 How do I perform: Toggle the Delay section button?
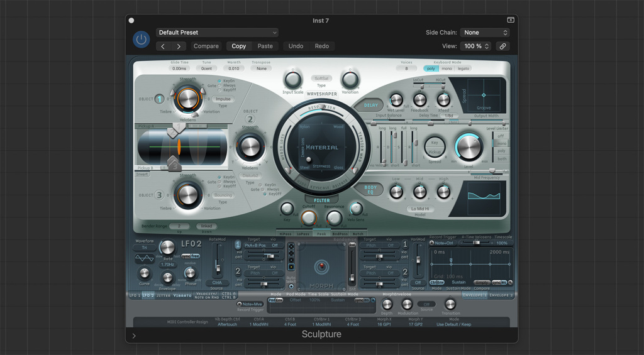pos(370,105)
